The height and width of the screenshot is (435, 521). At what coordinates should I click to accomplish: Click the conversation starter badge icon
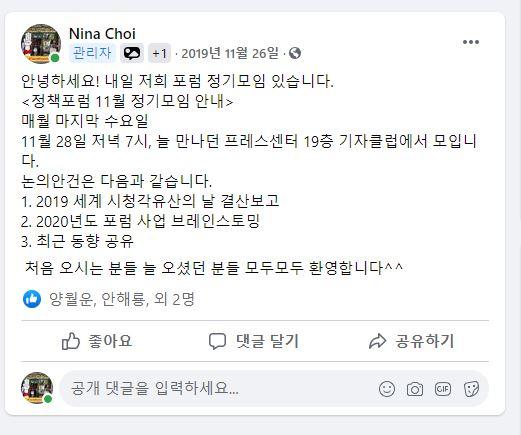pos(132,53)
